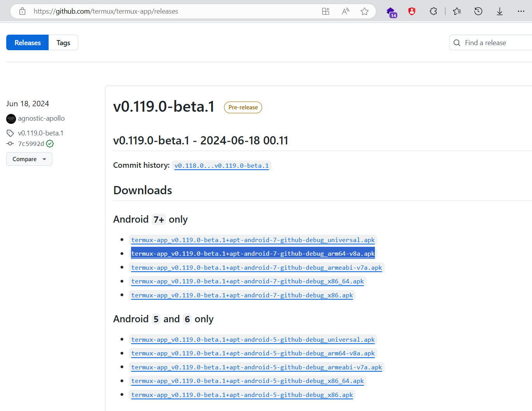Download android-7 debug_armeabi-v7a.apk
532x411 pixels.
[x=257, y=268]
